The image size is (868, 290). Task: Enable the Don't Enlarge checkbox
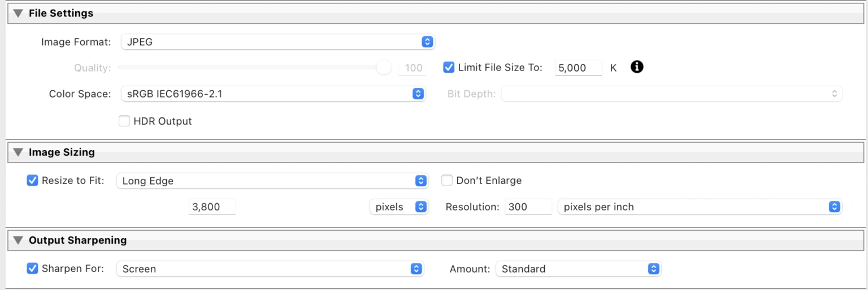[447, 181]
